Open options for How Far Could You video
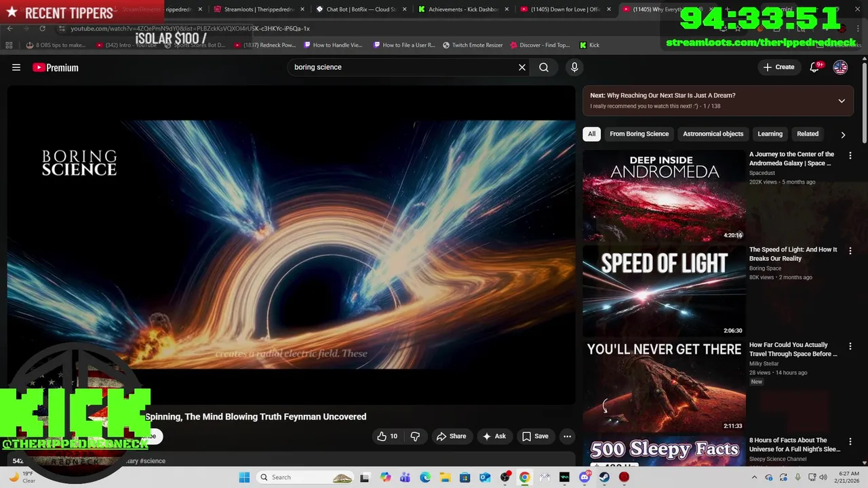868x488 pixels. coord(850,346)
